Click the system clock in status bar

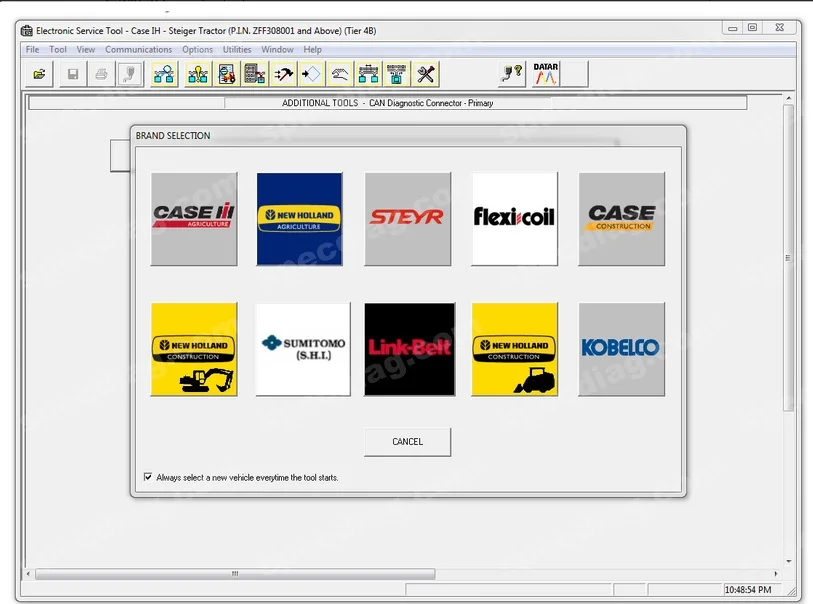(x=747, y=590)
